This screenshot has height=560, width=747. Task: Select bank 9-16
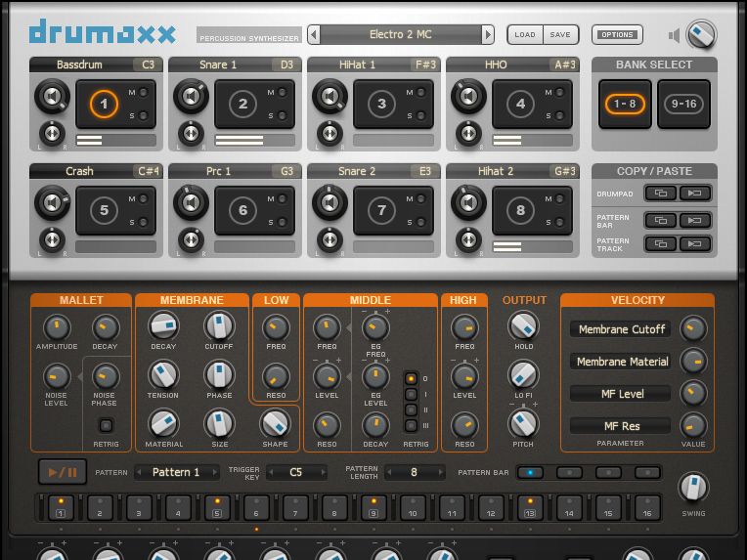pyautogui.click(x=683, y=104)
